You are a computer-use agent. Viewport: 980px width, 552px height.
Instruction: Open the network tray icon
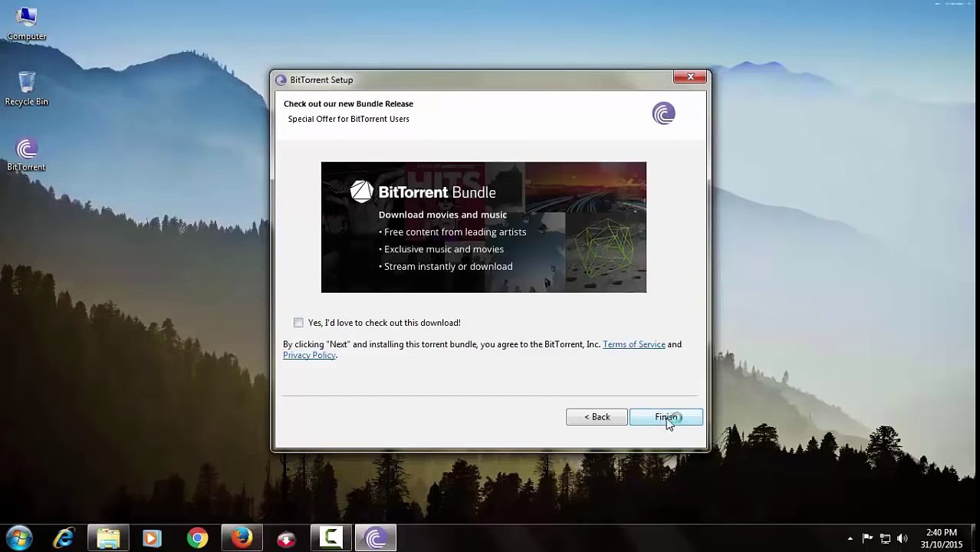click(x=885, y=538)
